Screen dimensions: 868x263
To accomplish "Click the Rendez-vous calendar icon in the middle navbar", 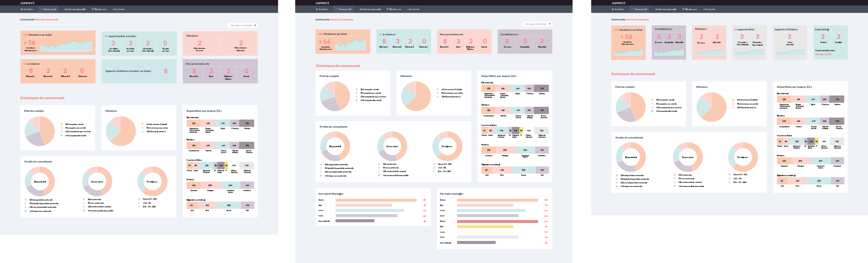I will click(x=387, y=9).
